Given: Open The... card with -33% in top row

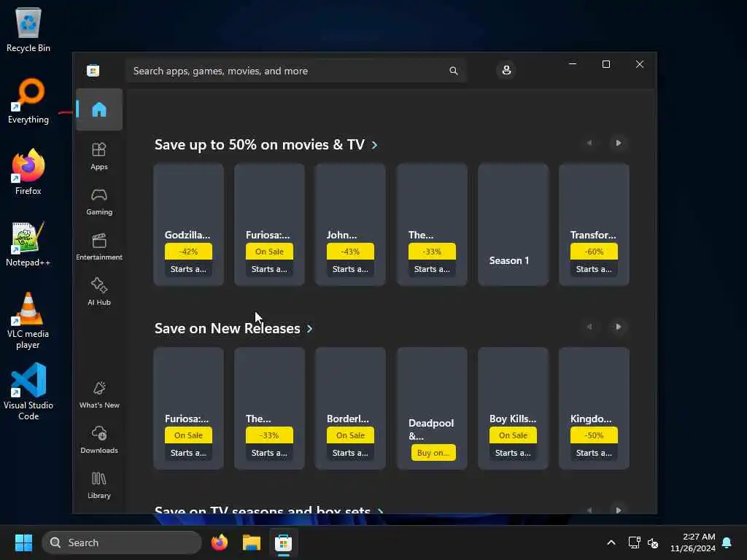Looking at the screenshot, I should [432, 225].
